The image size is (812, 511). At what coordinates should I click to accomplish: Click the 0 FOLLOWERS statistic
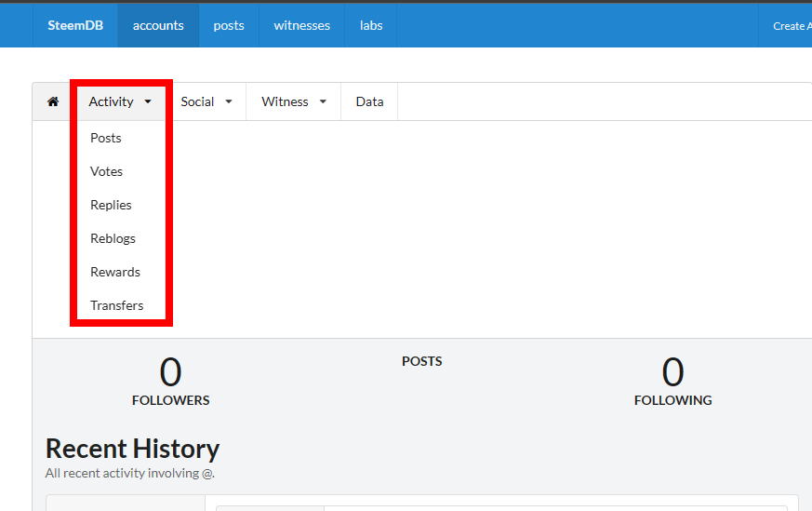pyautogui.click(x=171, y=382)
